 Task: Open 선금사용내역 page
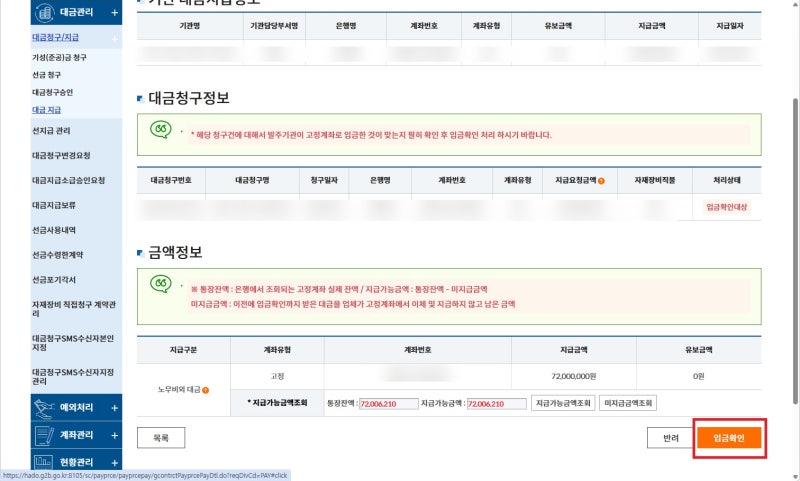54,230
